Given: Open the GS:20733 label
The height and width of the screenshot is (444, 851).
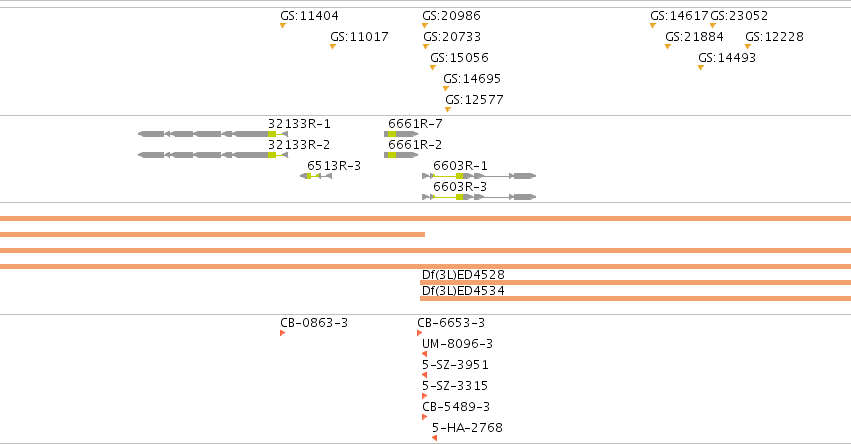Looking at the screenshot, I should (x=452, y=37).
